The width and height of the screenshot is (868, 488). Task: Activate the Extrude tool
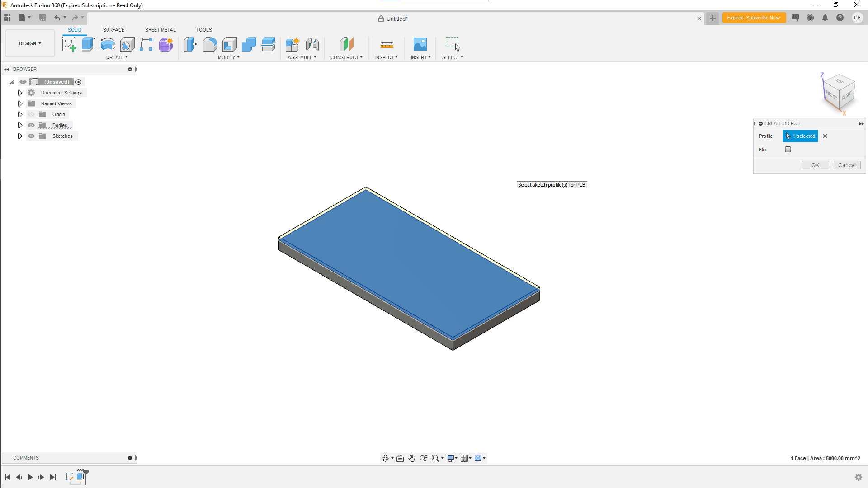tap(88, 44)
